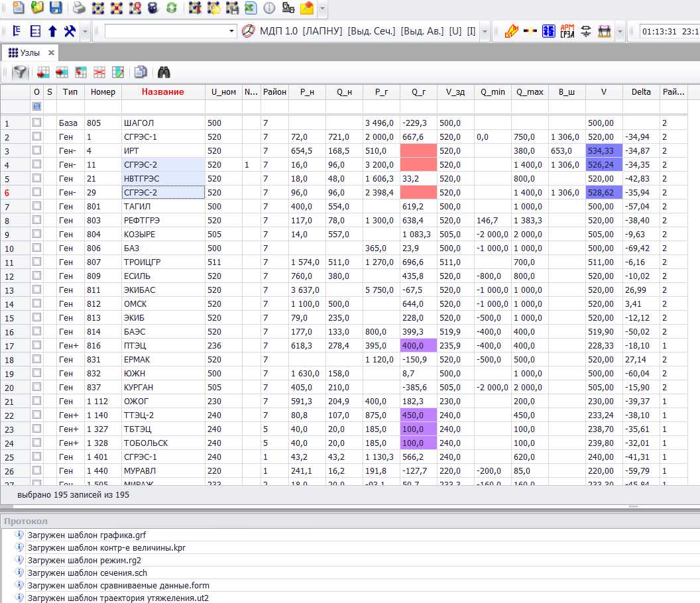This screenshot has width=700, height=603.
Task: Click the [I] button
Action: (x=471, y=31)
